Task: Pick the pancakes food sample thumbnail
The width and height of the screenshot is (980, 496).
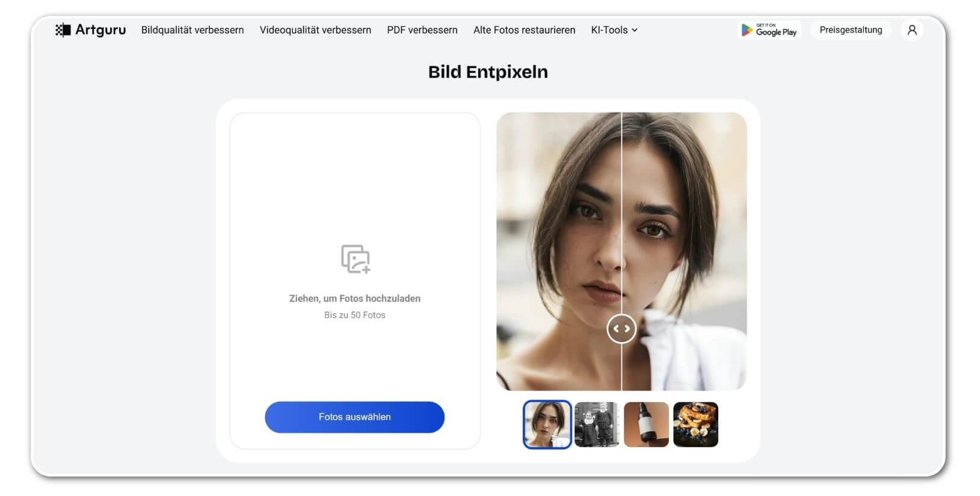Action: click(x=695, y=424)
